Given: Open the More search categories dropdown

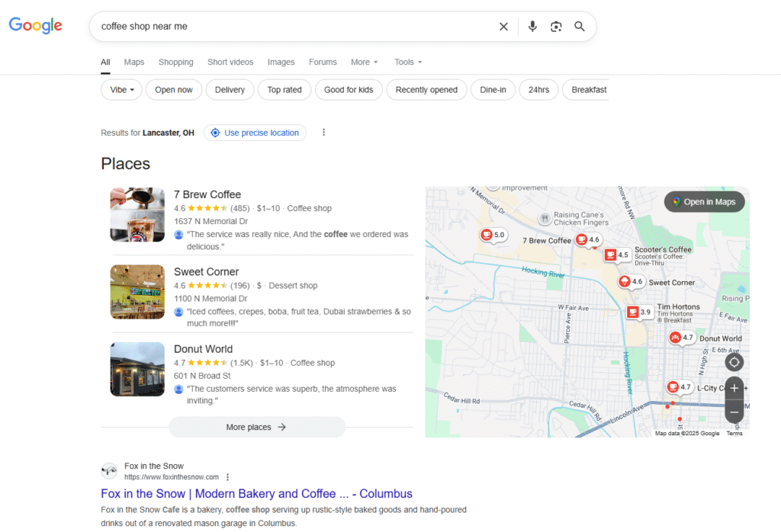Looking at the screenshot, I should tap(365, 62).
